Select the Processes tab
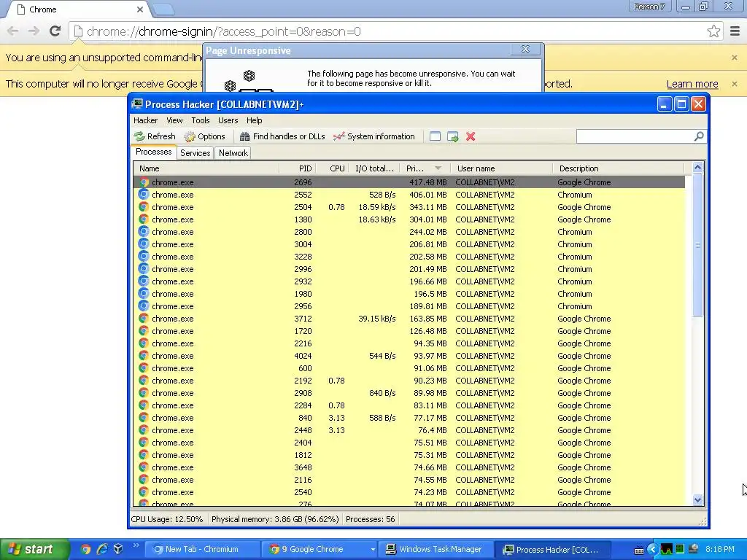Image resolution: width=747 pixels, height=560 pixels. (153, 152)
